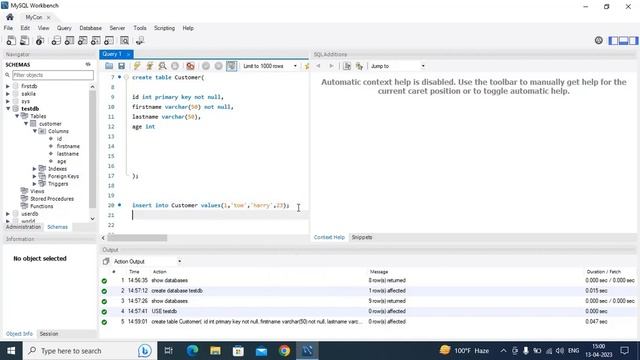The width and height of the screenshot is (640, 360).
Task: Select the Stored Procedures tree item
Action: pyautogui.click(x=52, y=199)
